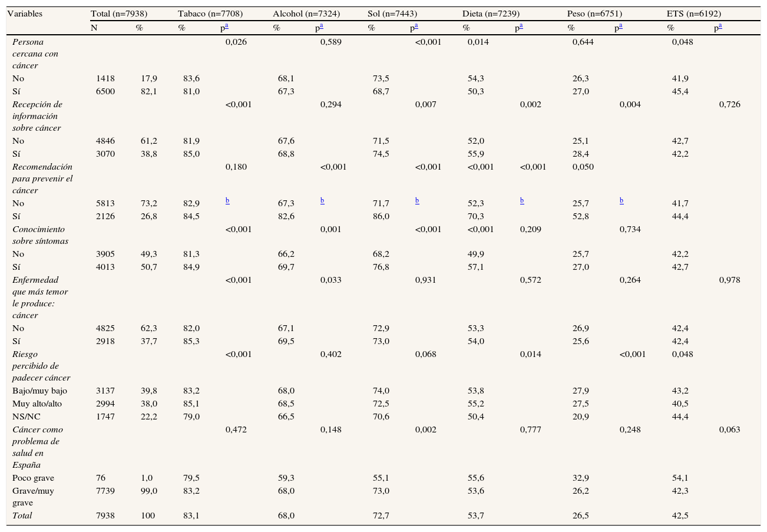Click footnote 'a' link under Peso column

coord(620,27)
